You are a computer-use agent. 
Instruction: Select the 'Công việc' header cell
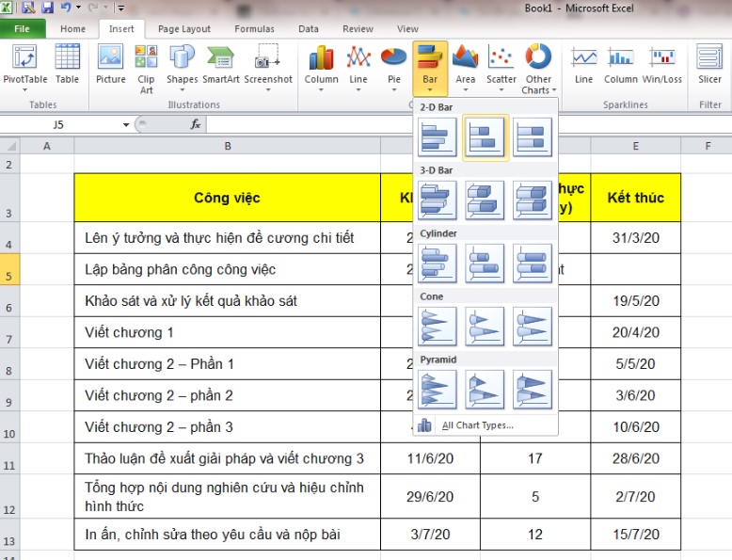[228, 198]
